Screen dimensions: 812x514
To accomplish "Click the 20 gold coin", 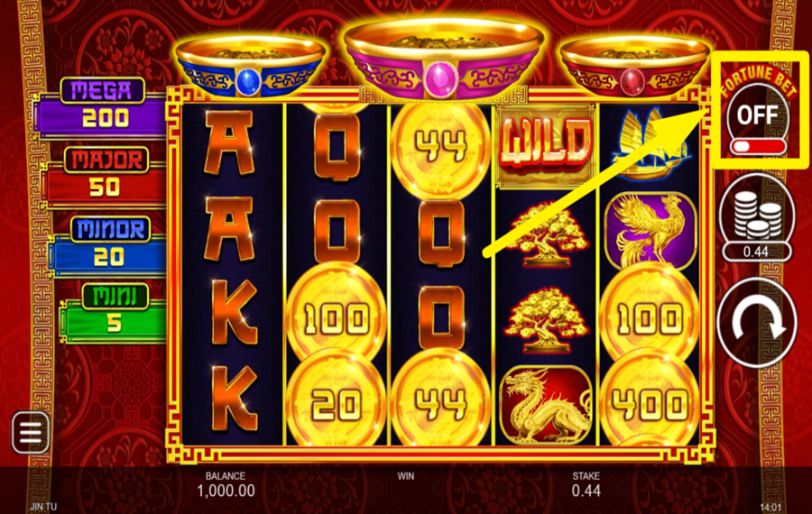I will point(337,402).
